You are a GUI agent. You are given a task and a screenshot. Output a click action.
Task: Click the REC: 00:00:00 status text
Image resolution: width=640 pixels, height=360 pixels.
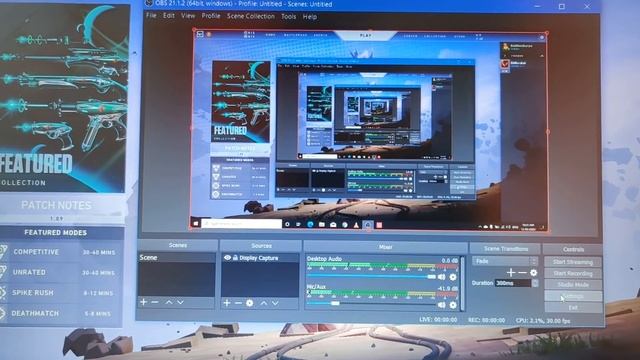(x=487, y=320)
